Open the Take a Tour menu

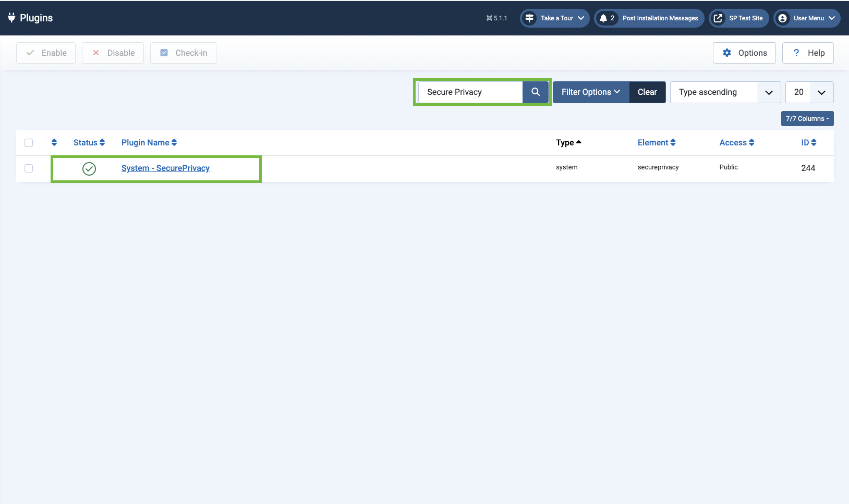click(x=555, y=18)
